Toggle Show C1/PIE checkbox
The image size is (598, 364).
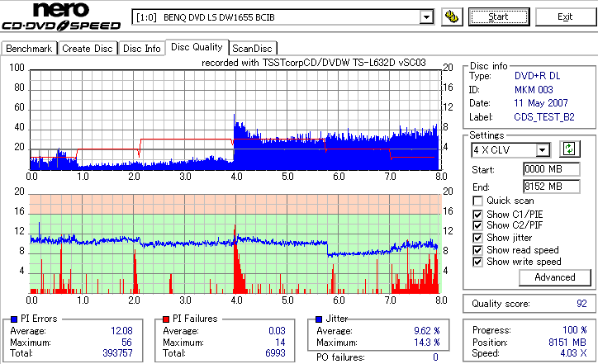[477, 215]
